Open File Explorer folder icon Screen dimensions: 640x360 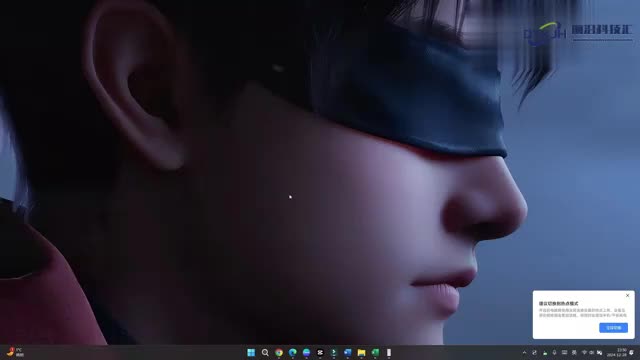click(361, 352)
